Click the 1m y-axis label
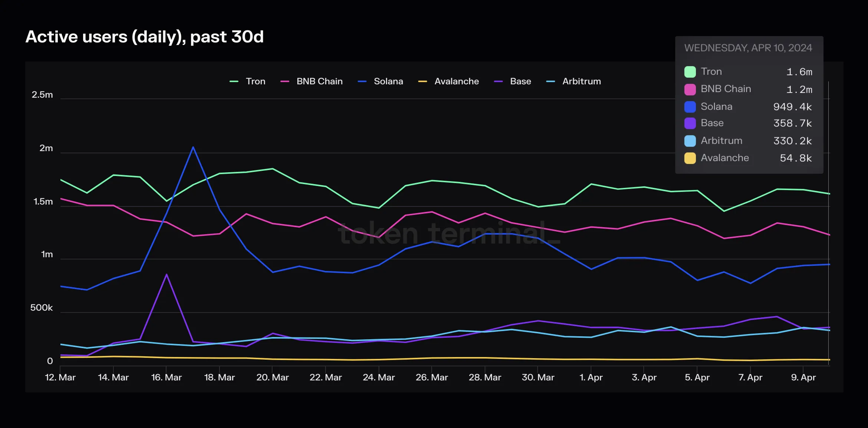The height and width of the screenshot is (428, 868). 47,255
